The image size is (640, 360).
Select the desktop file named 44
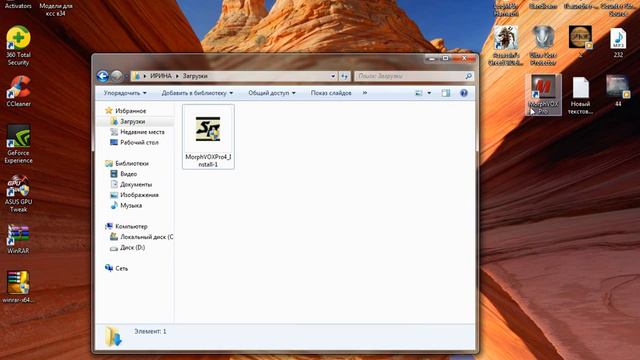[618, 91]
